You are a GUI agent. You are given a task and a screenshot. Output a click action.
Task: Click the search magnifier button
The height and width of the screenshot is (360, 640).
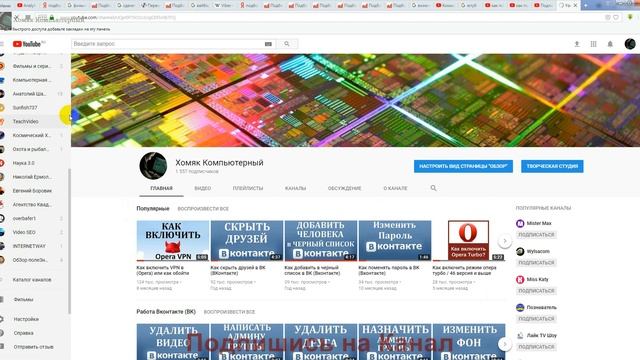(x=287, y=44)
